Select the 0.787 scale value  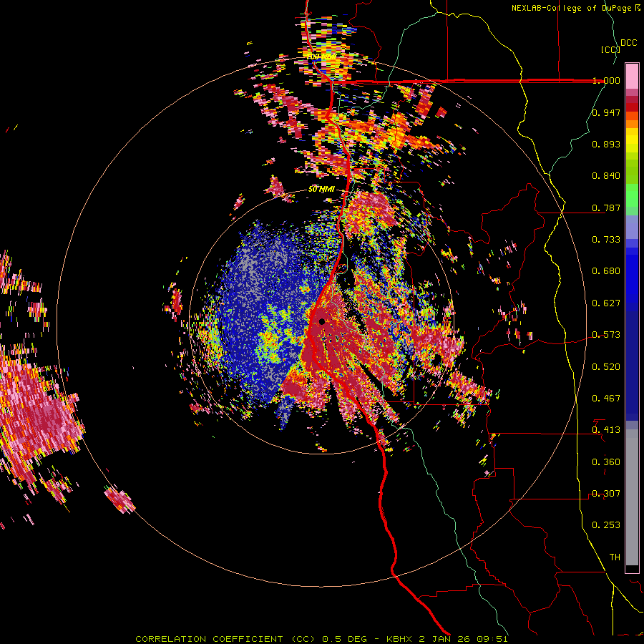(x=606, y=208)
